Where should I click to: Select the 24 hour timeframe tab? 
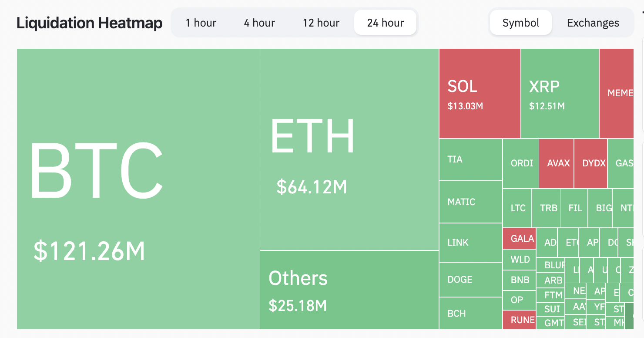386,23
